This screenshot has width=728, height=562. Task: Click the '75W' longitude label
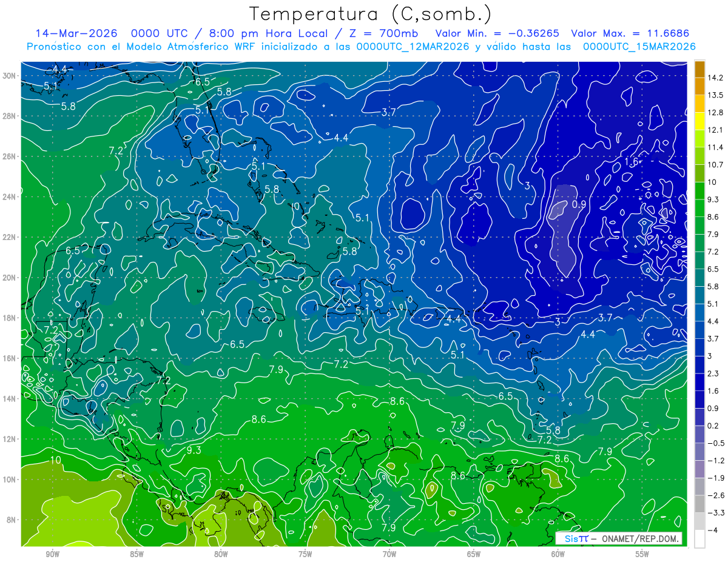click(x=305, y=554)
